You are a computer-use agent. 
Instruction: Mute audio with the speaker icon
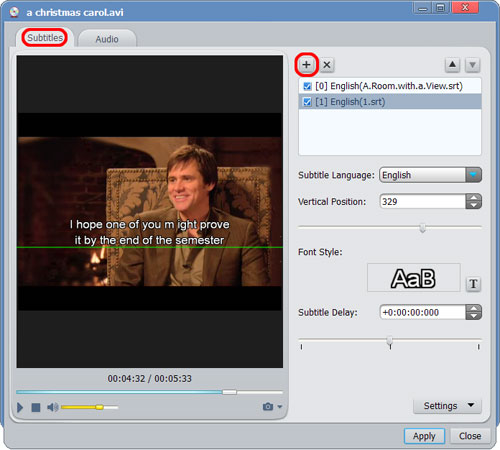click(x=53, y=407)
